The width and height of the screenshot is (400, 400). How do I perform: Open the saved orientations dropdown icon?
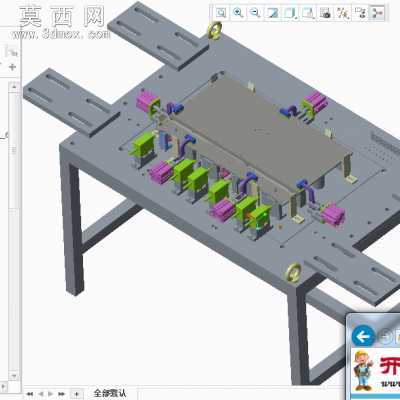point(308,13)
